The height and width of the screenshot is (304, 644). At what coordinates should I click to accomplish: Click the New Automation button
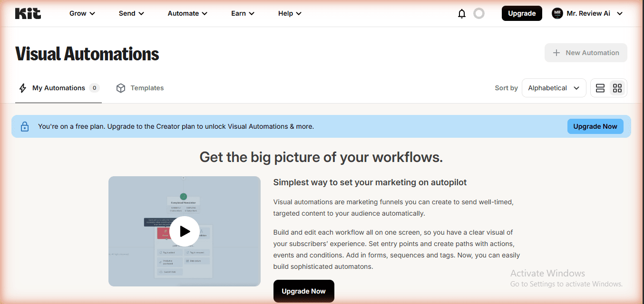click(586, 53)
